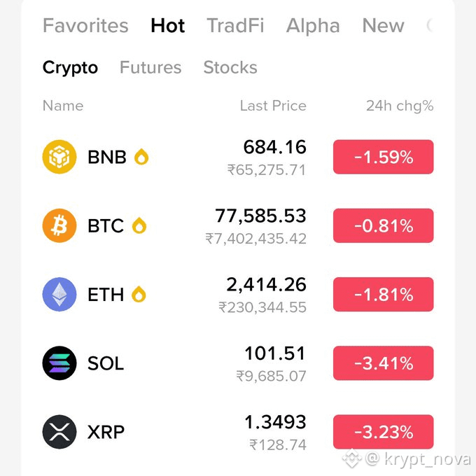Select the New tab

[x=383, y=25]
